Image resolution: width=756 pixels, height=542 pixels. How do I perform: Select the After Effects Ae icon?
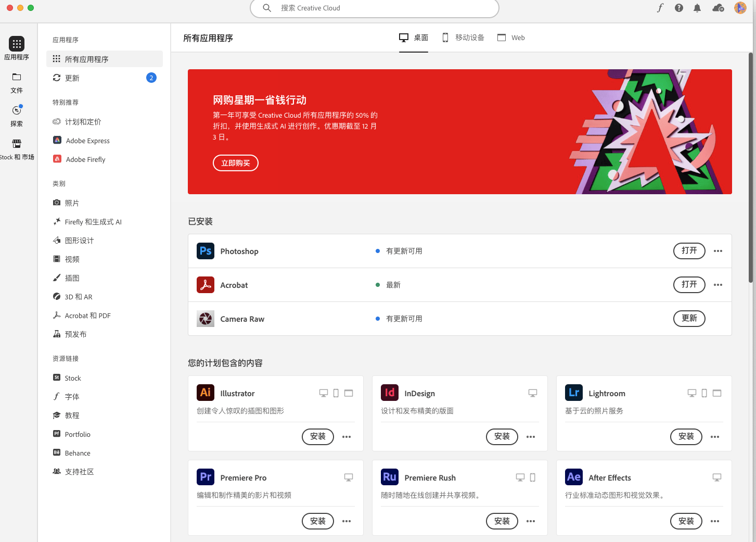coord(574,477)
